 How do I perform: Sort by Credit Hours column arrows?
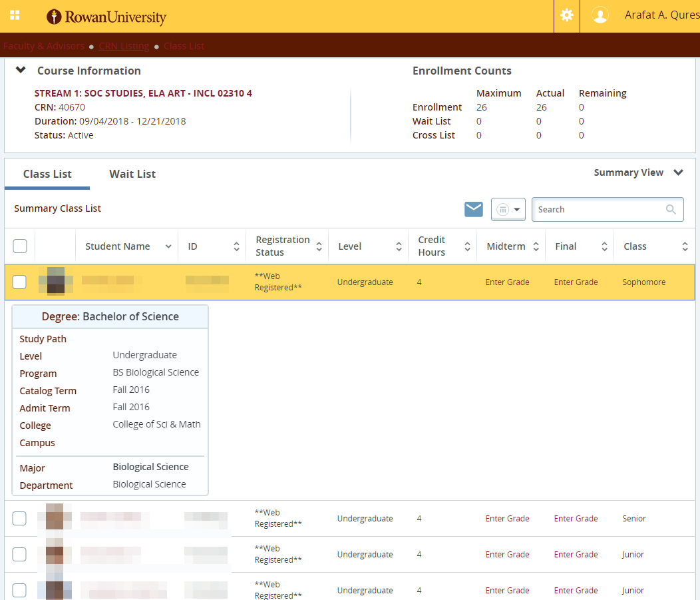[x=467, y=246]
